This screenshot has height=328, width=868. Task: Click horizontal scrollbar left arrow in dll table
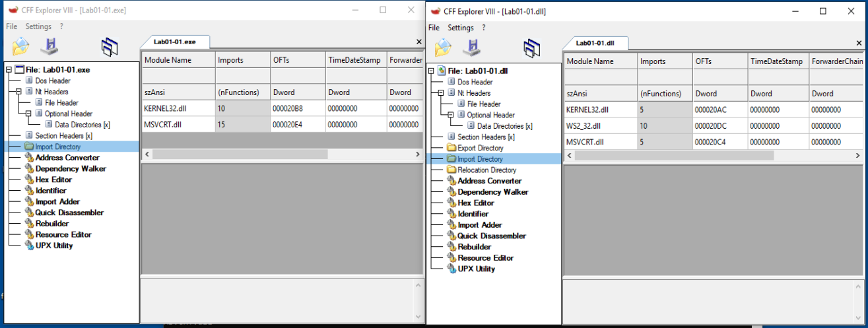(x=569, y=155)
